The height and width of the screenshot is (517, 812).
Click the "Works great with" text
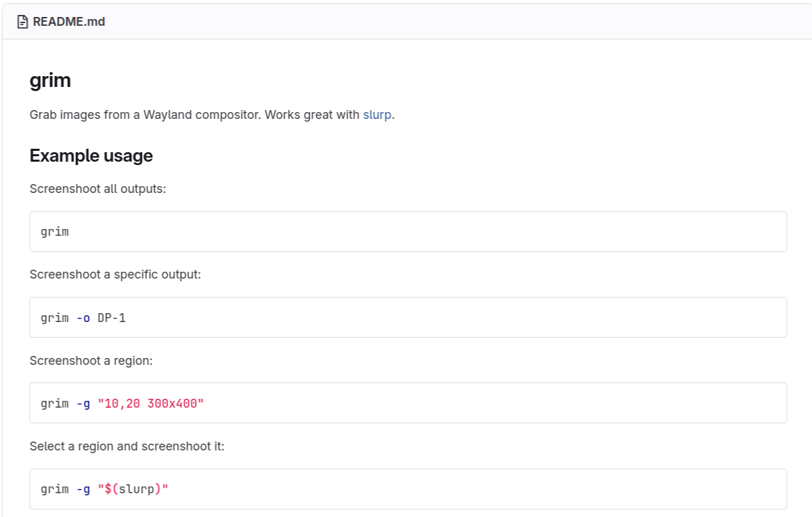[x=312, y=115]
